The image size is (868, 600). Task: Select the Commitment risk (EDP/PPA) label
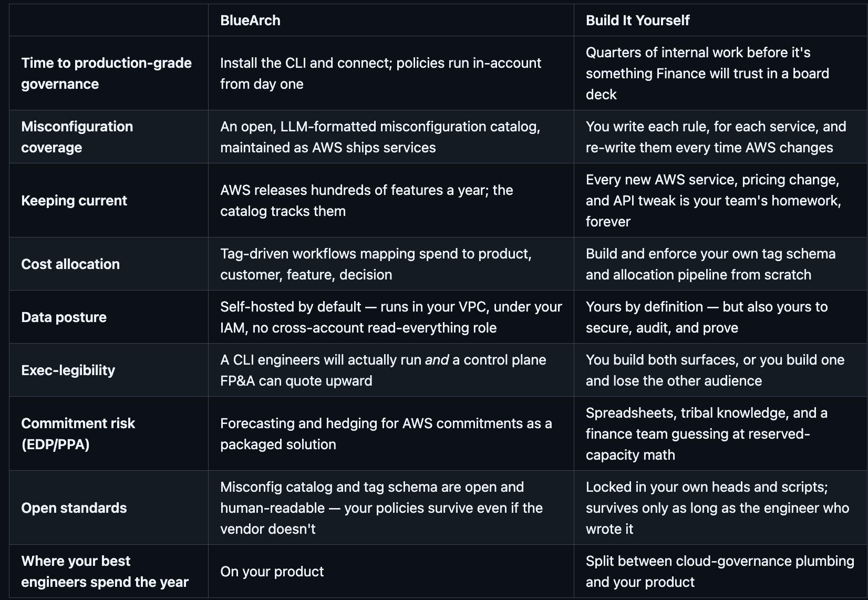coord(78,433)
